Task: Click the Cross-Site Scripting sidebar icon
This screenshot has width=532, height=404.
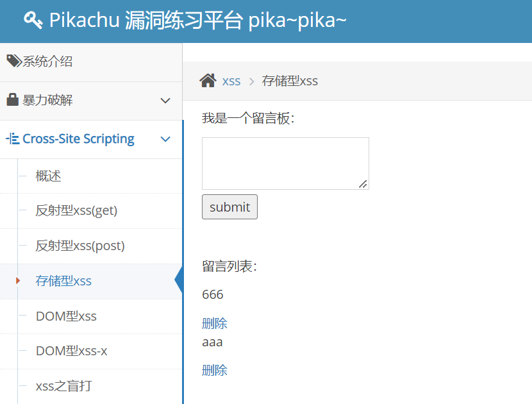Action: (x=12, y=139)
